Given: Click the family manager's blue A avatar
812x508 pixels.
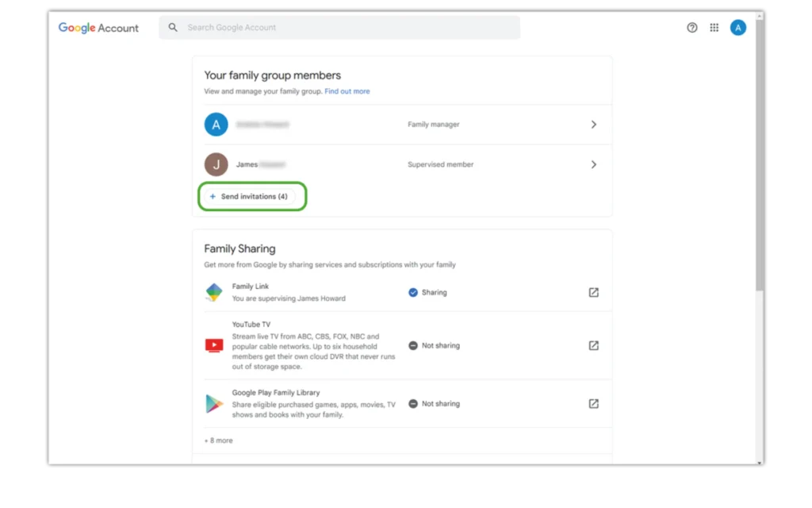Looking at the screenshot, I should pyautogui.click(x=216, y=125).
